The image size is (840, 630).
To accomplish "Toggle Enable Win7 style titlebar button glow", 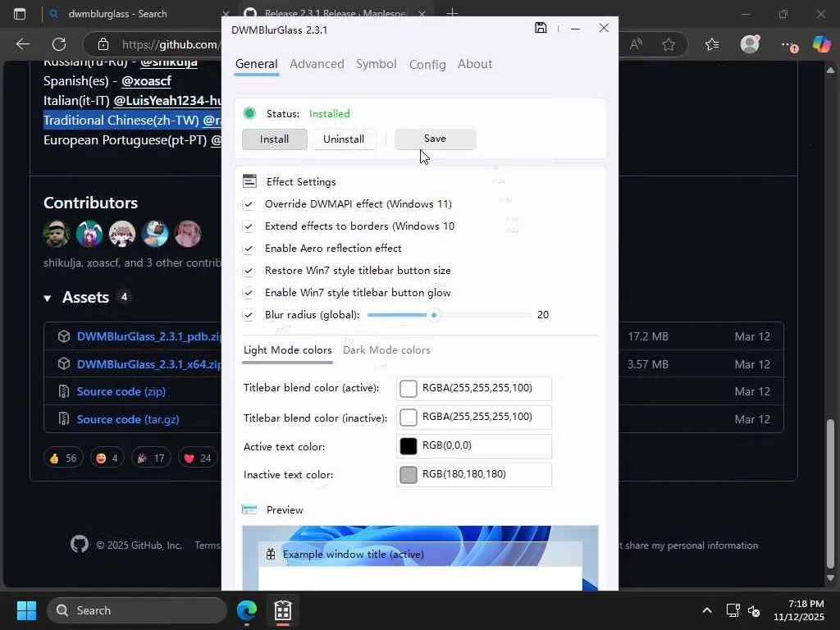I will click(x=249, y=293).
